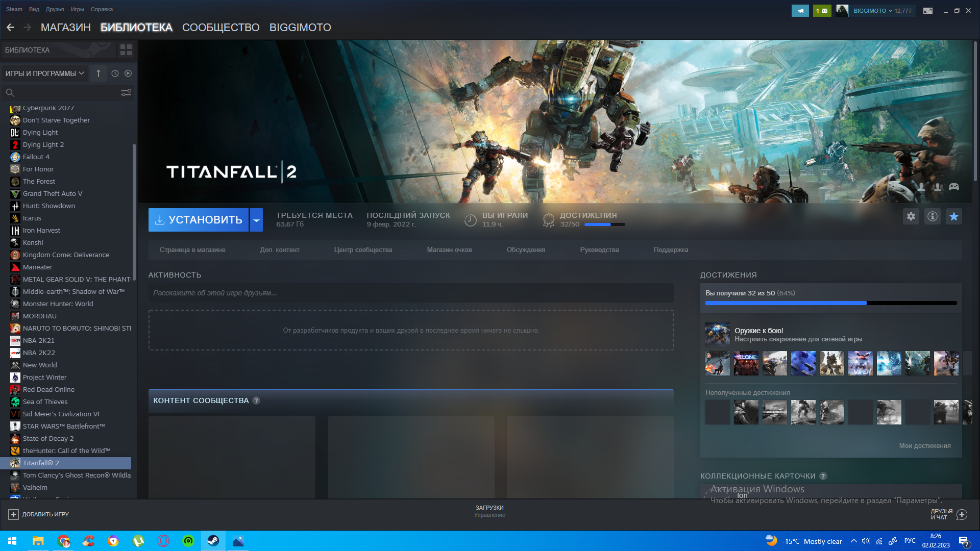Screen dimensions: 980x551
Task: Open the Вид menu
Action: coord(34,9)
